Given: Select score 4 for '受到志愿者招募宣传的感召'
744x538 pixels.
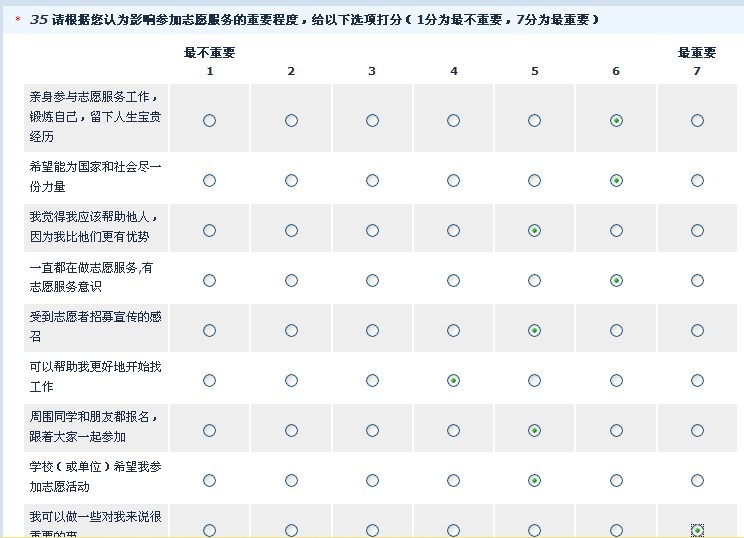Looking at the screenshot, I should coord(453,330).
